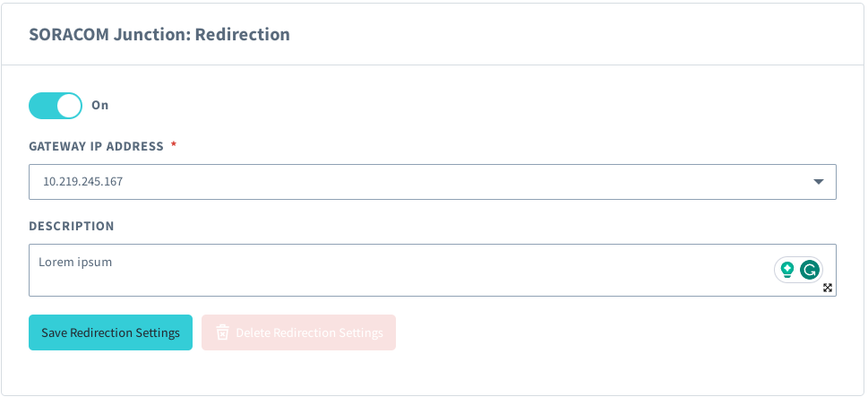This screenshot has width=868, height=397.
Task: Click the "SORACOM Junction: Redirection" heading
Action: 159,35
